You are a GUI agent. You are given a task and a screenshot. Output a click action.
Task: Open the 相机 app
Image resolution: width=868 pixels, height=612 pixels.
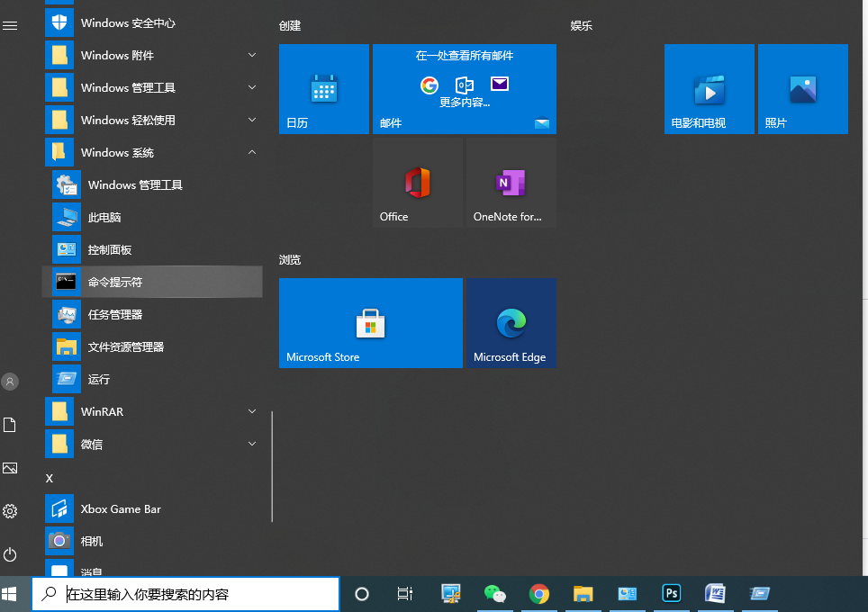(x=152, y=541)
